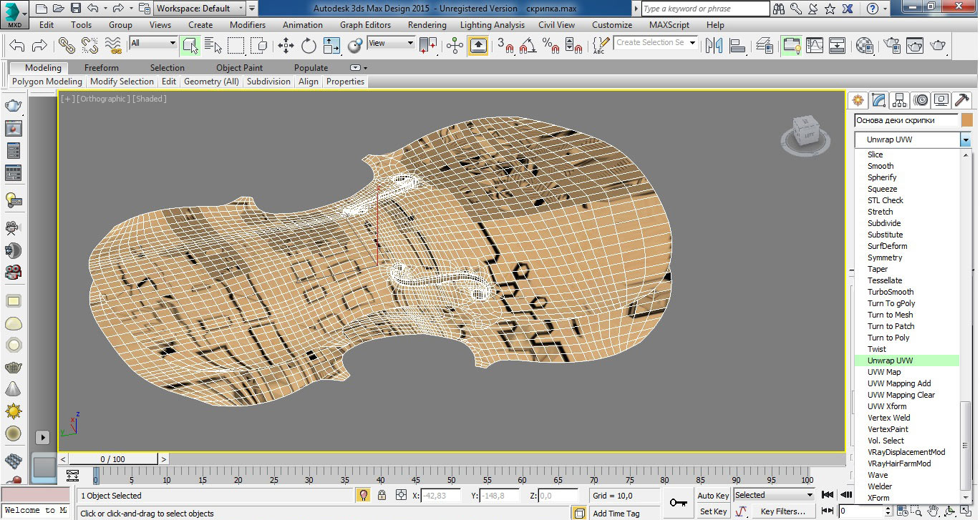Switch to the Freeform ribbon tab
980x520 pixels.
[102, 68]
